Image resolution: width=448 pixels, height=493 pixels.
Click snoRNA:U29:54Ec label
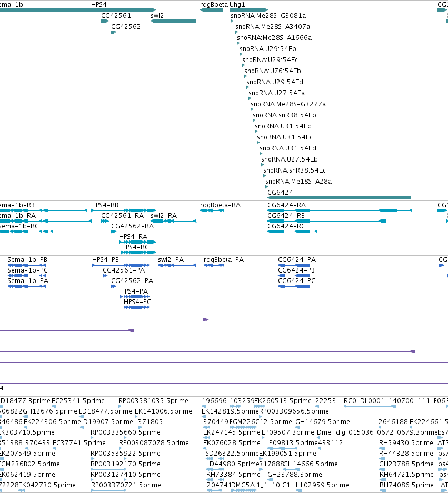[x=270, y=60]
